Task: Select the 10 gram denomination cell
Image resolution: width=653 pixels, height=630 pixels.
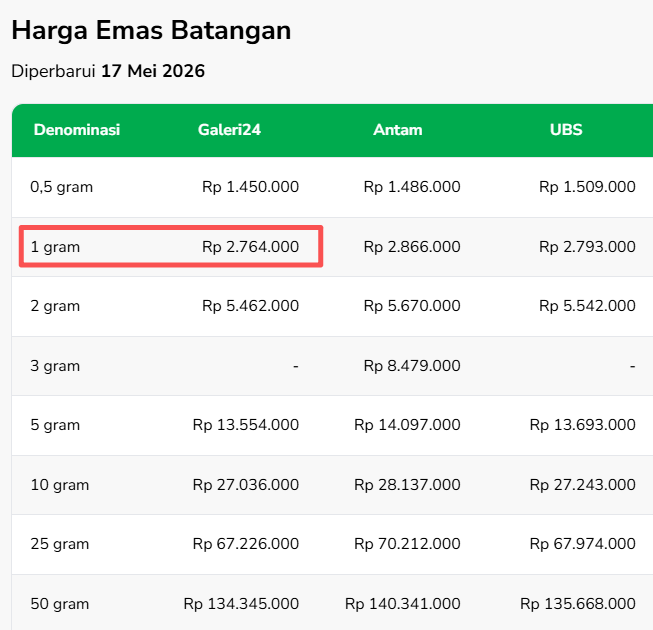Action: click(60, 485)
